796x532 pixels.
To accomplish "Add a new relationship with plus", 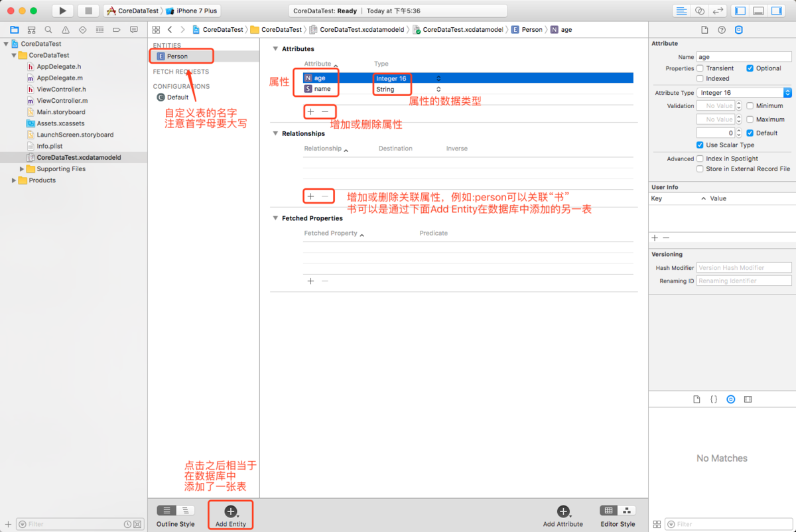I will (310, 196).
